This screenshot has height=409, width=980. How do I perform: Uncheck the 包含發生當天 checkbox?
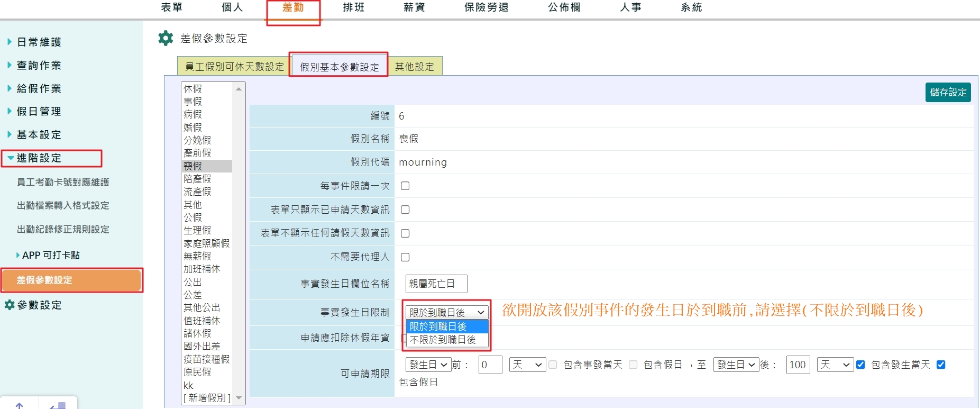860,365
